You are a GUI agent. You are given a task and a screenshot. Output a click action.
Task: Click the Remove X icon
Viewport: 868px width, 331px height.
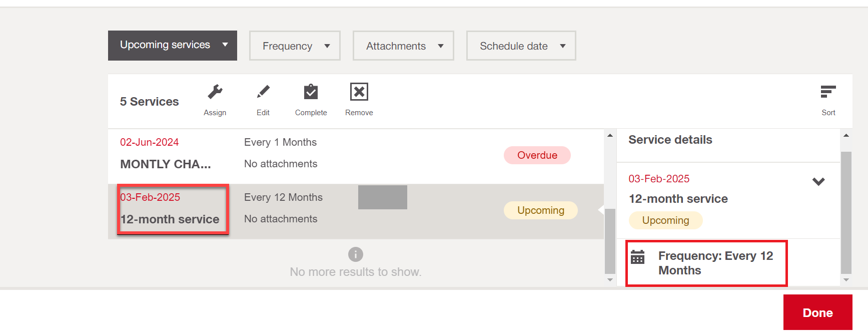[x=359, y=92]
